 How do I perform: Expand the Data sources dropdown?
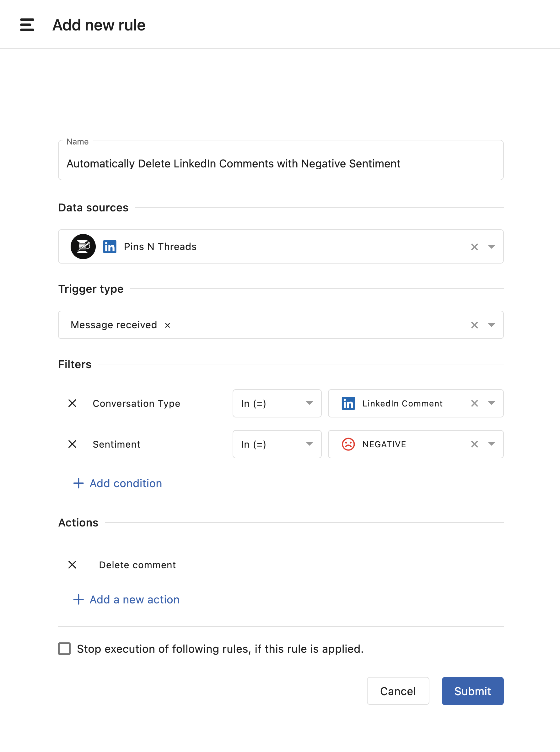491,247
